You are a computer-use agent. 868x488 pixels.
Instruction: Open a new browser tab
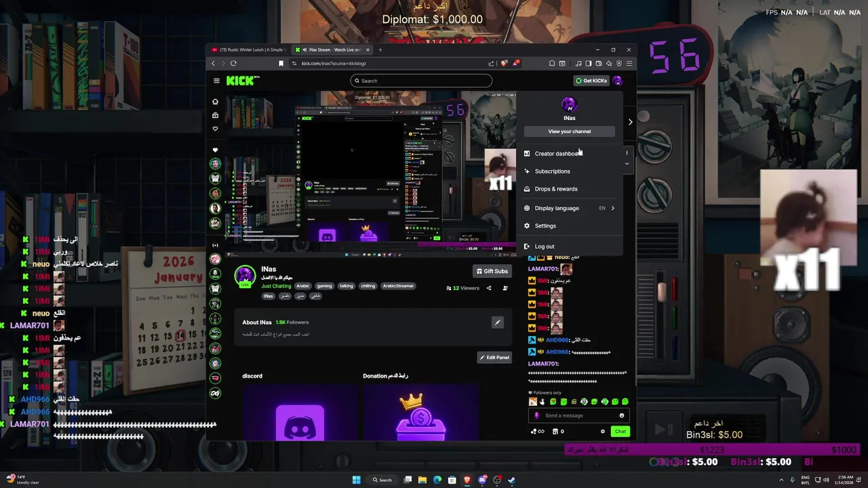[380, 49]
